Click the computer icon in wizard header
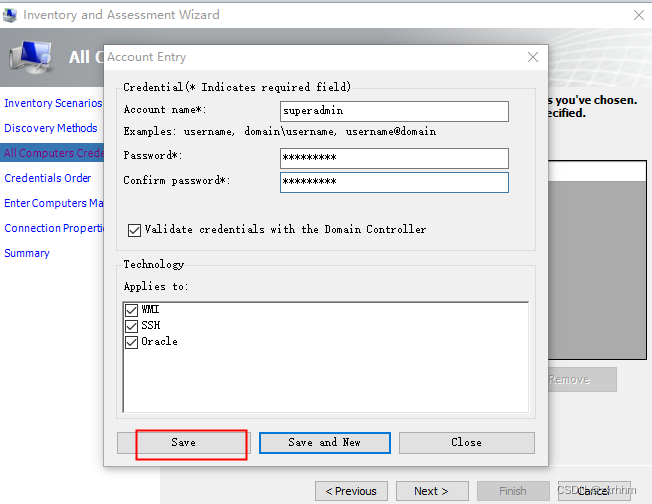652x504 pixels. 32,57
